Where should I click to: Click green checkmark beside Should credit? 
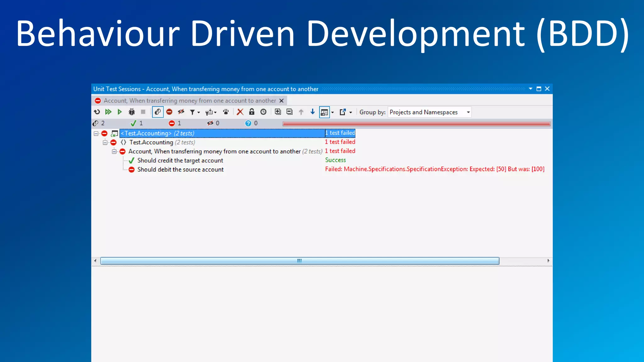click(x=131, y=161)
